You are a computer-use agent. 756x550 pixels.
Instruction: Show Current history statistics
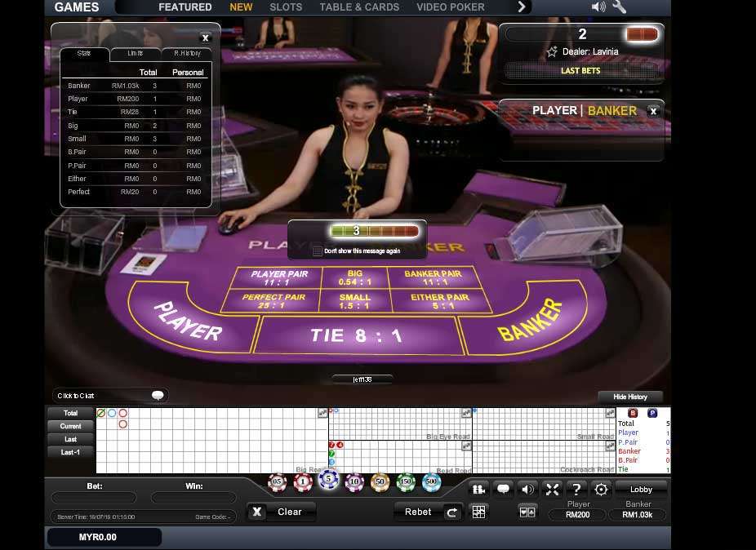click(70, 426)
